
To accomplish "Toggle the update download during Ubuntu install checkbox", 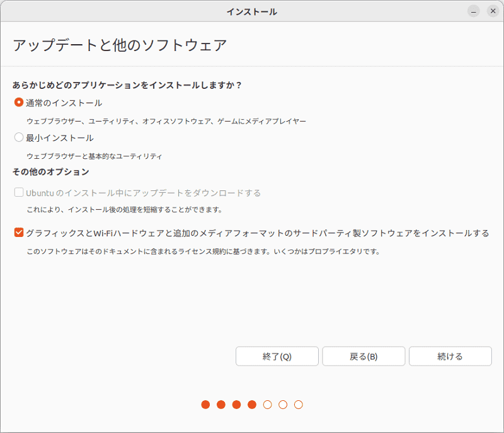I will tap(19, 193).
